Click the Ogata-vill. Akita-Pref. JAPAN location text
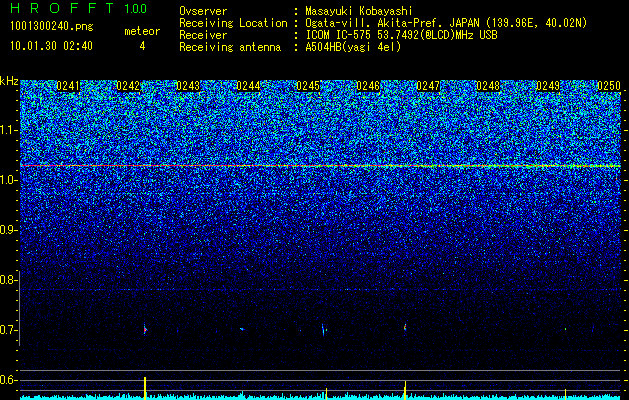Screen dimensions: 629x400 point(446,23)
